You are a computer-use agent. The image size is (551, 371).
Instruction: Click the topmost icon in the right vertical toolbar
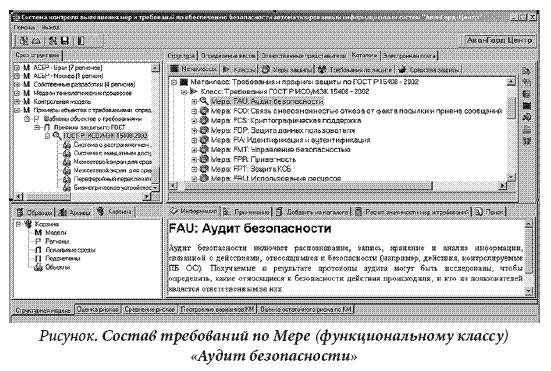pyautogui.click(x=526, y=71)
